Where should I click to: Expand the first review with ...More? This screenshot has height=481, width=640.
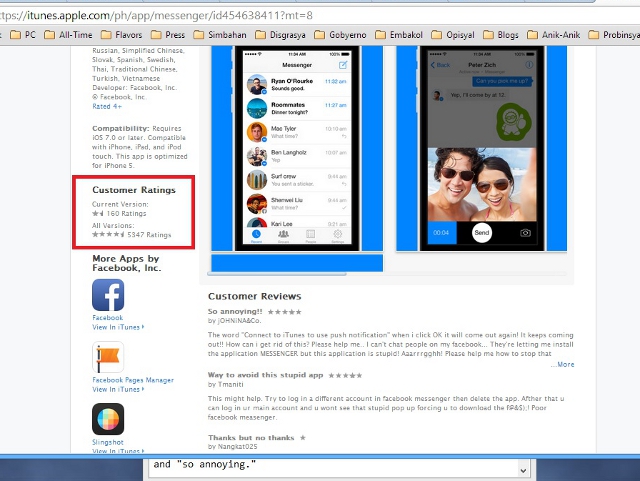point(562,365)
